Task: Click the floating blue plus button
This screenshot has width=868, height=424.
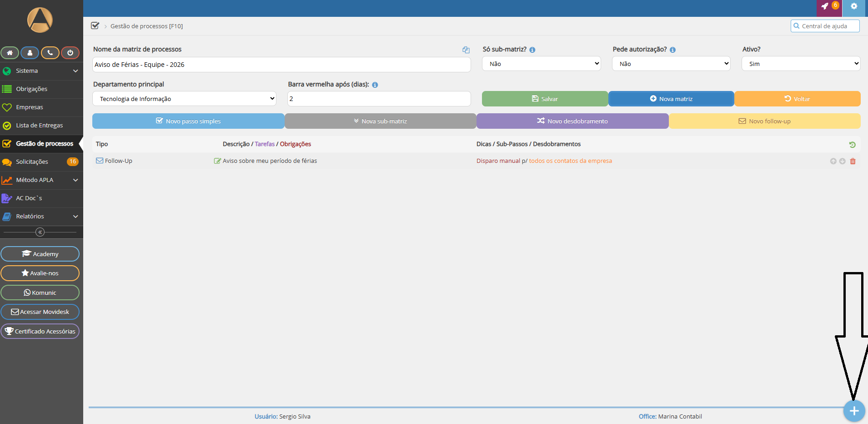Action: click(854, 411)
